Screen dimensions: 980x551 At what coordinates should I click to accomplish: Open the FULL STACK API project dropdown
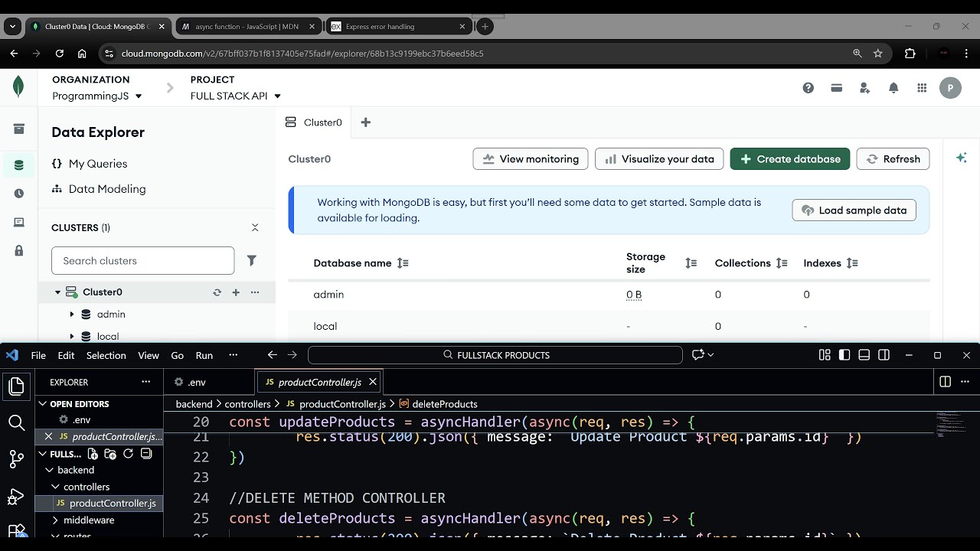[x=236, y=96]
